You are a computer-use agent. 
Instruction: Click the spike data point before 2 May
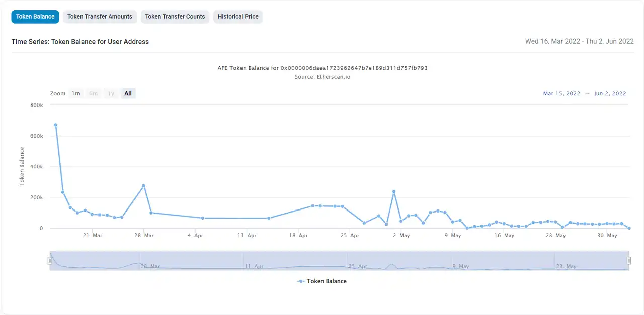[394, 191]
